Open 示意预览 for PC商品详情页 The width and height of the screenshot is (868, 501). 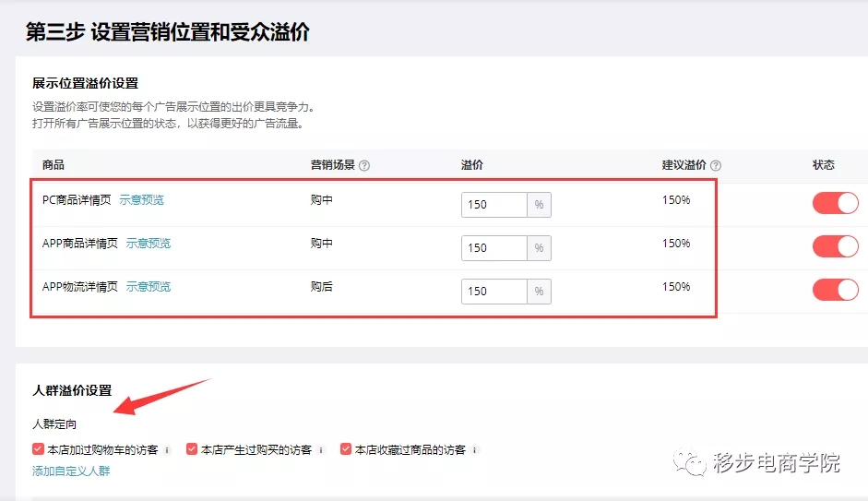[142, 200]
